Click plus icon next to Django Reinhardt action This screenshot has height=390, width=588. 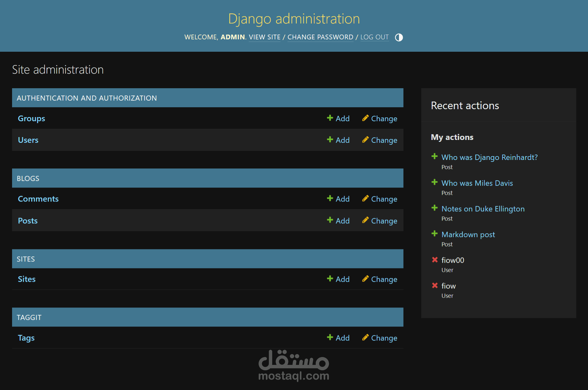coord(435,156)
